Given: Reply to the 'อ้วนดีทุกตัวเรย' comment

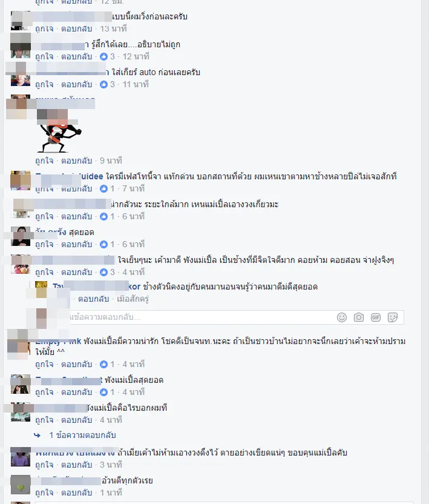Looking at the screenshot, I should (x=77, y=492).
